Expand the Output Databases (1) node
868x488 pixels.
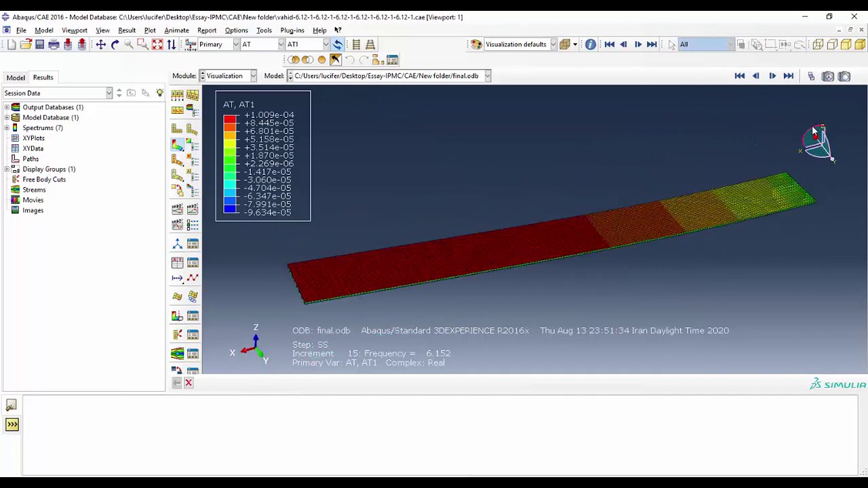tap(7, 107)
